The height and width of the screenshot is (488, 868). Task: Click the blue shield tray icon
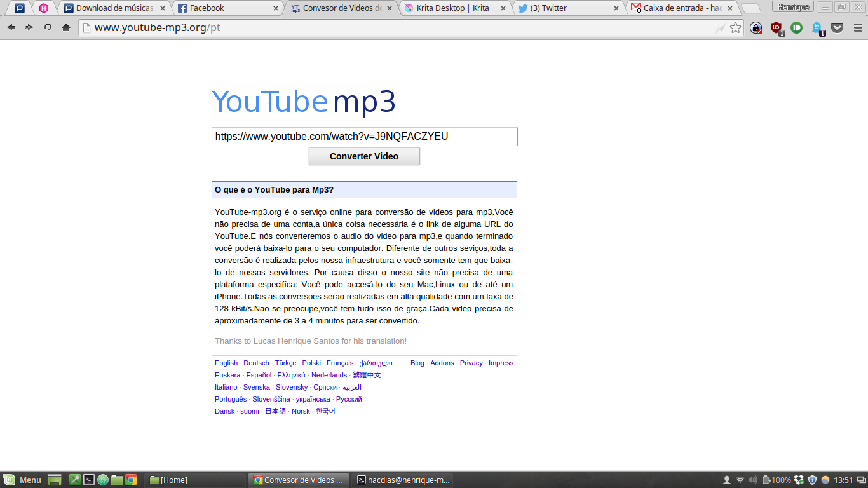click(812, 480)
